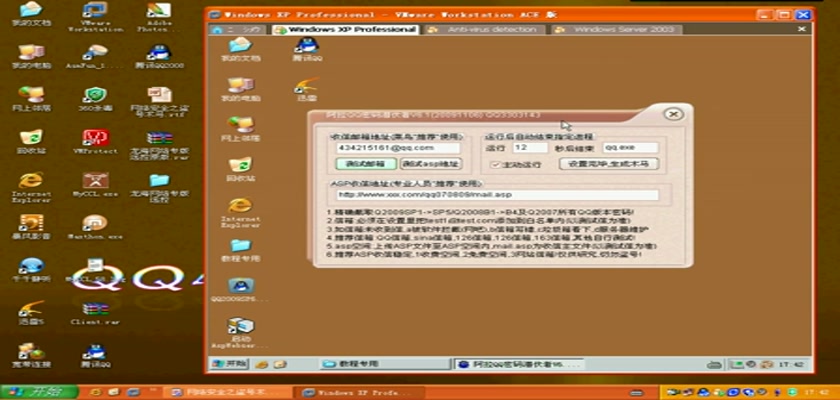
Task: Launch Adobe Photoshop from the desktop
Action: pos(158,12)
